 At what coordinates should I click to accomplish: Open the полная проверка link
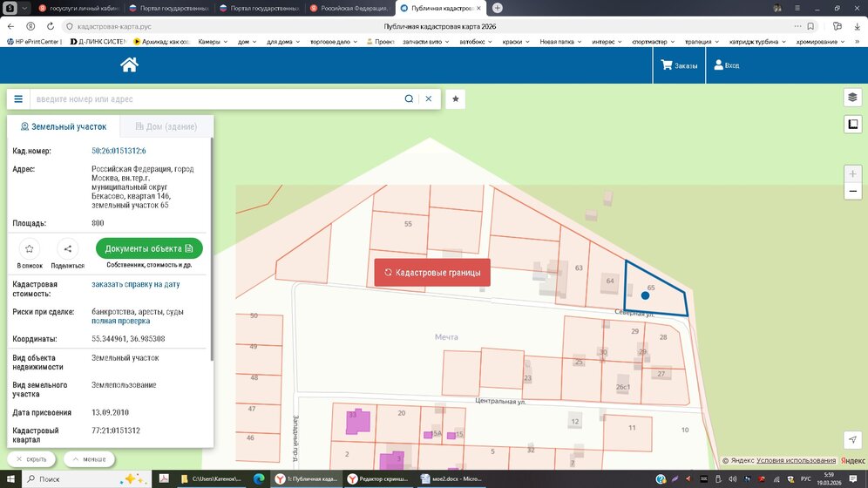click(x=120, y=321)
